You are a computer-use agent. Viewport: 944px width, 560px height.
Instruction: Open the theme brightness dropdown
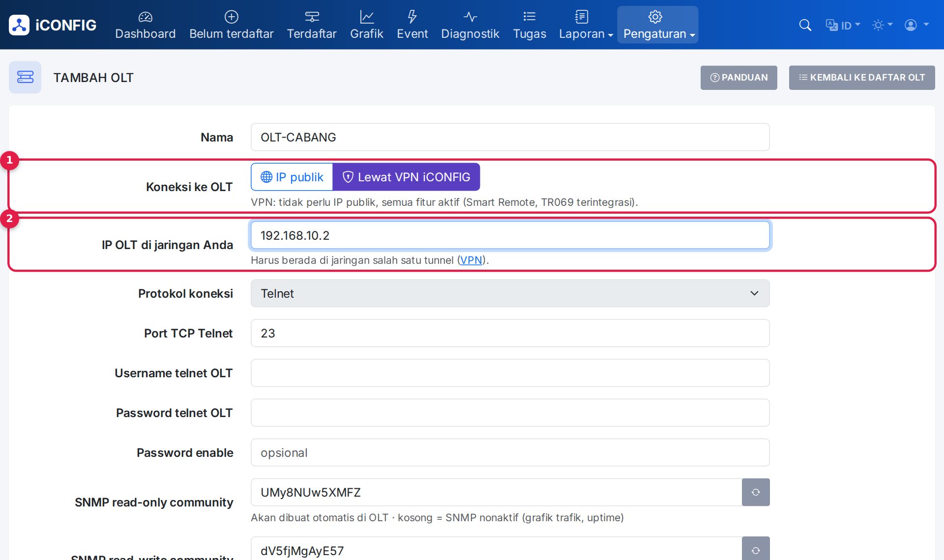click(882, 25)
